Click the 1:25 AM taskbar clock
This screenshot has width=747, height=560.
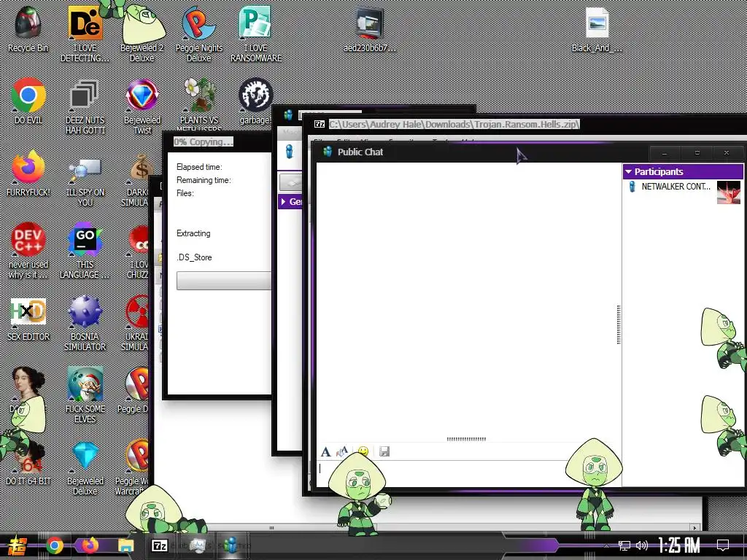(679, 545)
